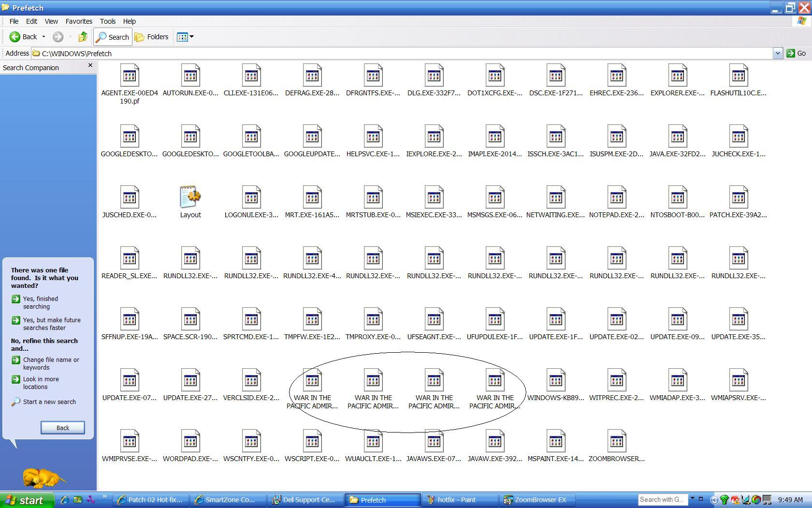Click 'Start a new search' link

43,402
